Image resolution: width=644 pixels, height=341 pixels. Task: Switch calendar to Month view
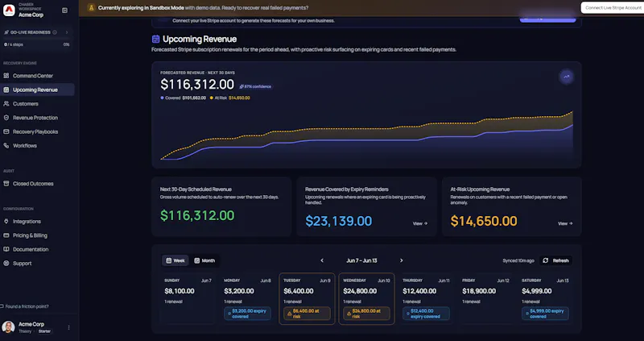(204, 260)
